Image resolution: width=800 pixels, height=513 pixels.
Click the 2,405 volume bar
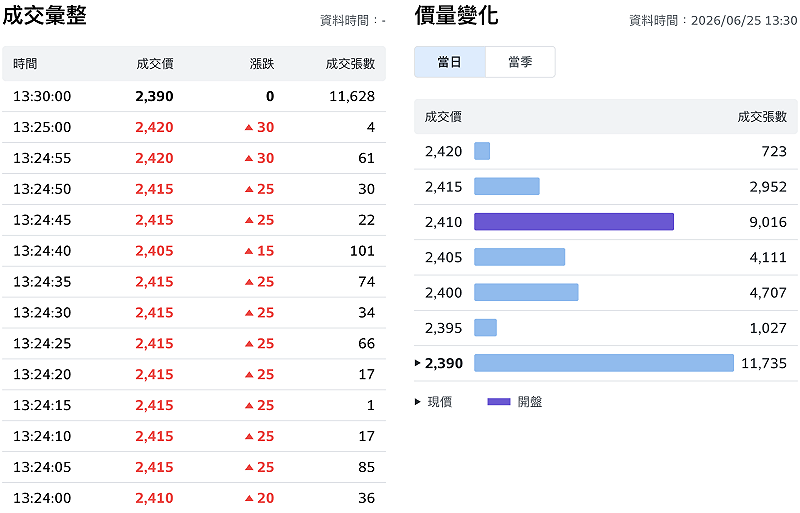pos(519,257)
